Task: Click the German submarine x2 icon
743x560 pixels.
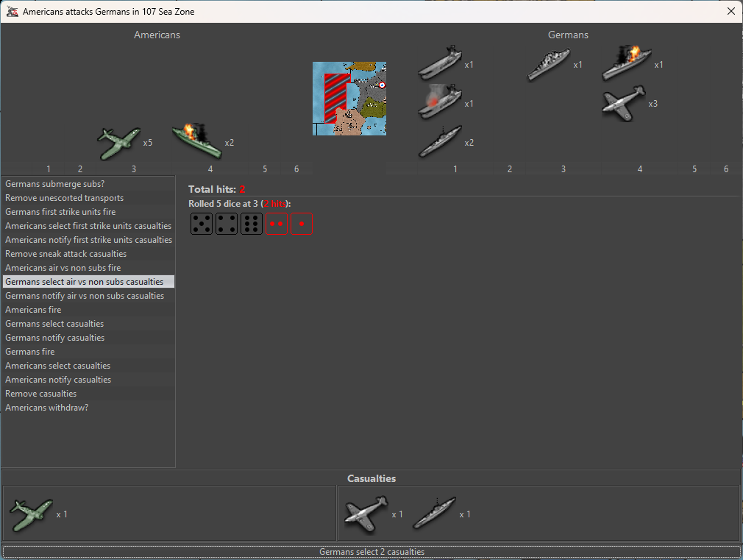Action: click(x=439, y=141)
